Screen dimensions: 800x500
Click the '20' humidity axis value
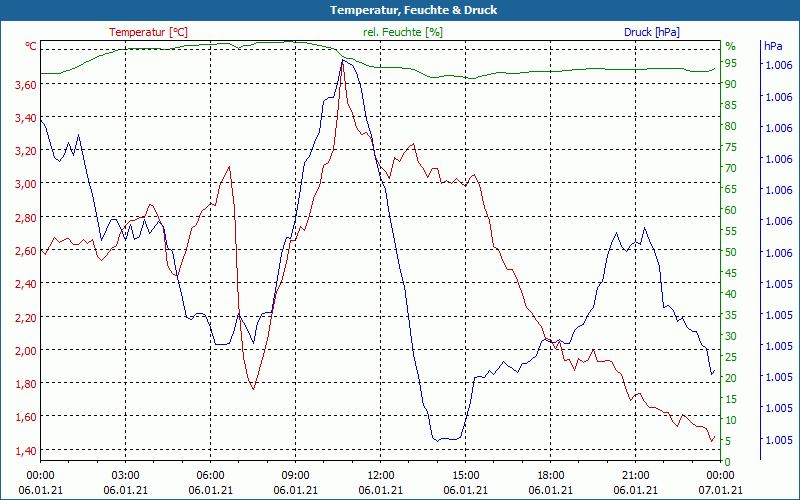click(x=731, y=378)
